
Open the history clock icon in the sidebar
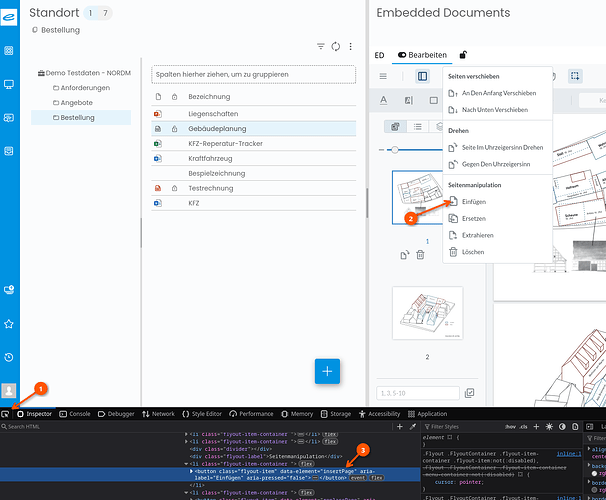click(x=9, y=357)
